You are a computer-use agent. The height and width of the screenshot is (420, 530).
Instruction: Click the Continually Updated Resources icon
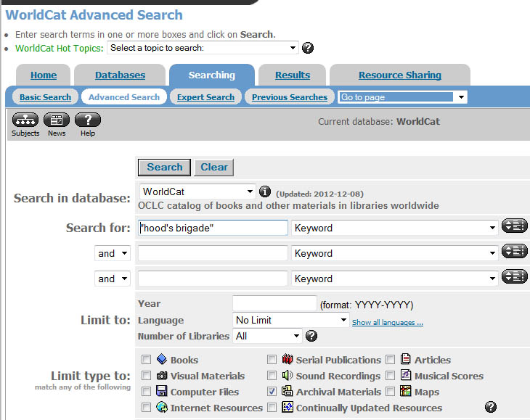point(288,407)
